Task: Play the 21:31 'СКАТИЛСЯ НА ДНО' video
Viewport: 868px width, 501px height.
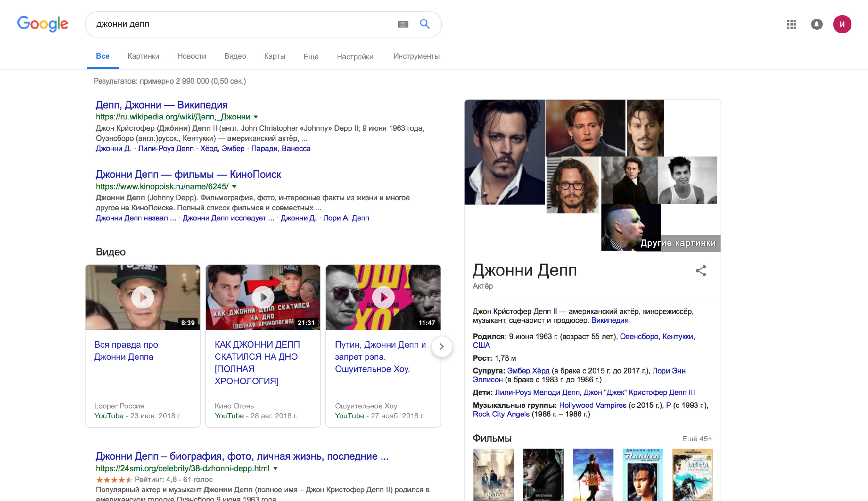Action: tap(263, 297)
